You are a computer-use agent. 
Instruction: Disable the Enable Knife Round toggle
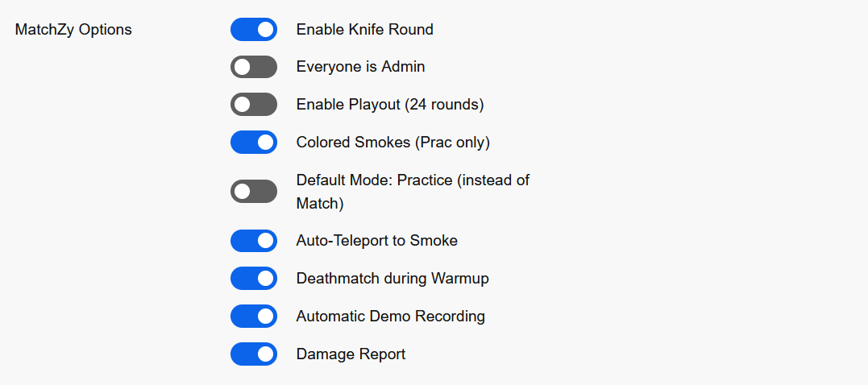(x=253, y=30)
